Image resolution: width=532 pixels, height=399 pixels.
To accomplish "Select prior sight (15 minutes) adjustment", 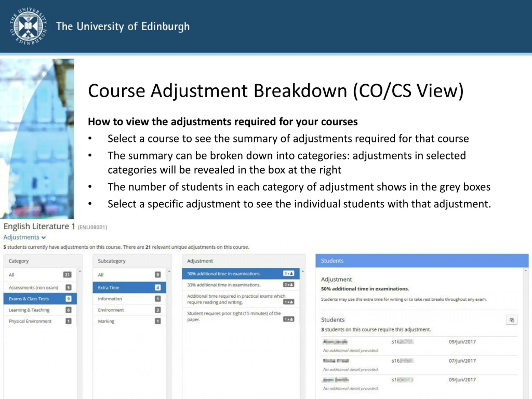I will pyautogui.click(x=241, y=316).
